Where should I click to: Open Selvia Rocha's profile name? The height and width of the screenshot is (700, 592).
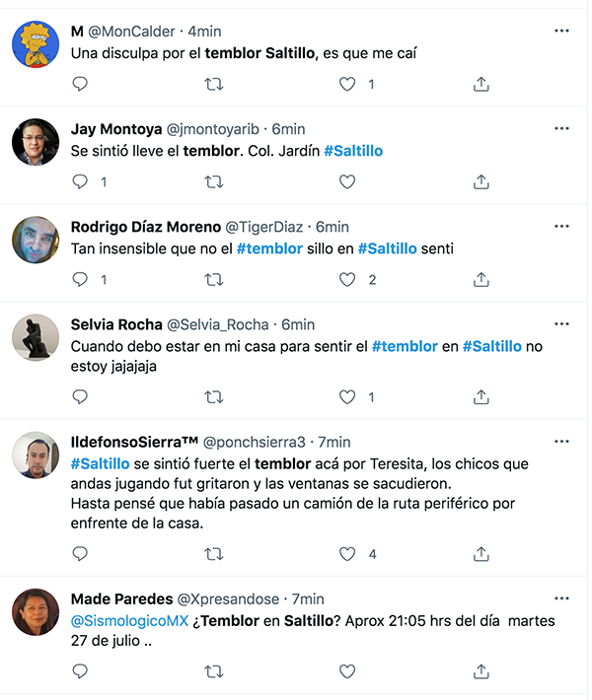point(108,324)
